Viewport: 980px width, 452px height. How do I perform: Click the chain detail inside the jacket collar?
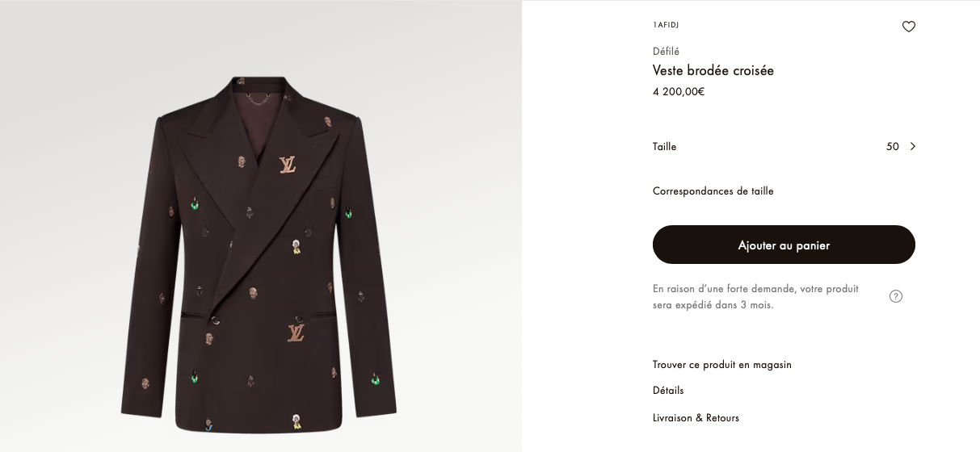tap(260, 98)
